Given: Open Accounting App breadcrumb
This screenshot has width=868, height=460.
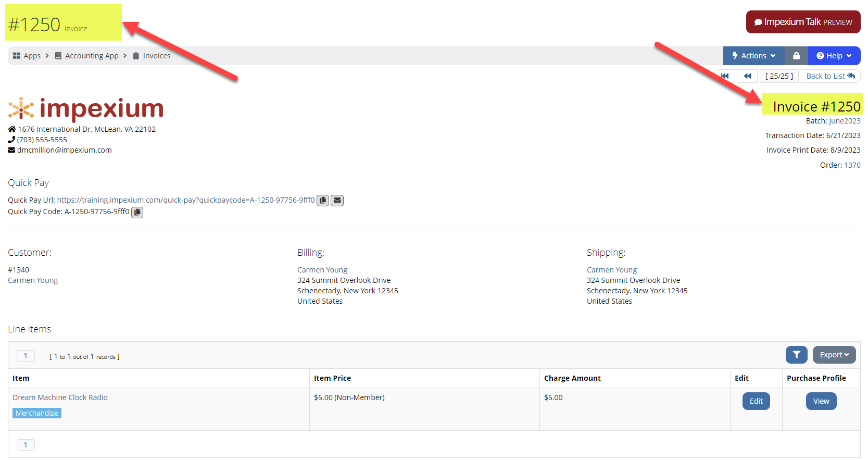Looking at the screenshot, I should click(92, 56).
